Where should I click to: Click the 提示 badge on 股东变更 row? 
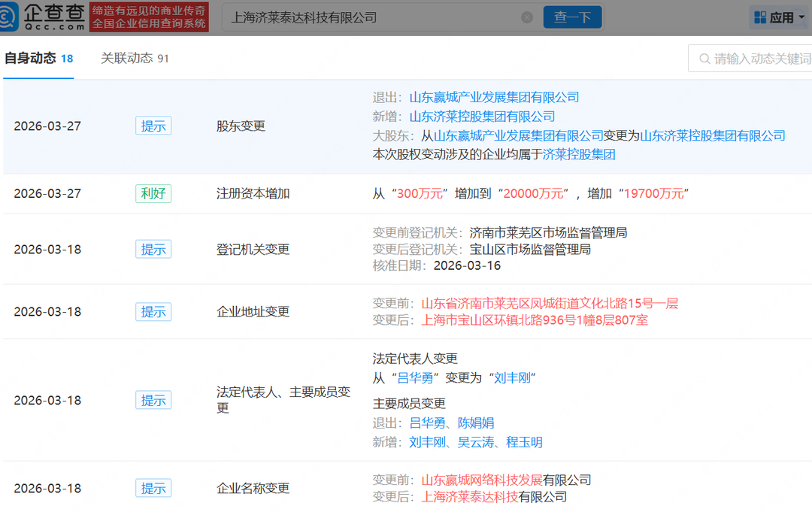point(153,126)
